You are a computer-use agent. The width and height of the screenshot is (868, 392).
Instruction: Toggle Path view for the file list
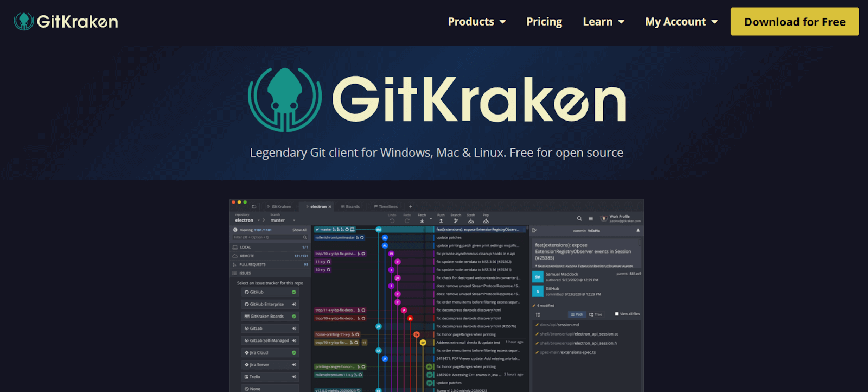[x=577, y=314]
